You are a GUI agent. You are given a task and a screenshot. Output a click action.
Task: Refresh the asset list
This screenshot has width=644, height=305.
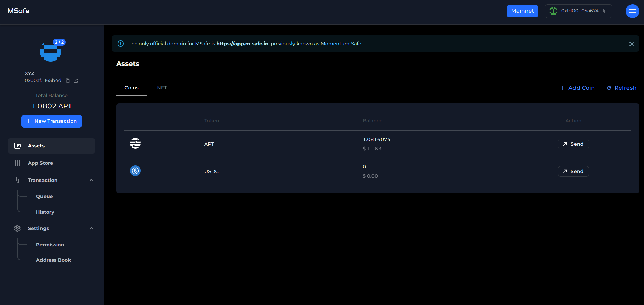[x=621, y=88]
